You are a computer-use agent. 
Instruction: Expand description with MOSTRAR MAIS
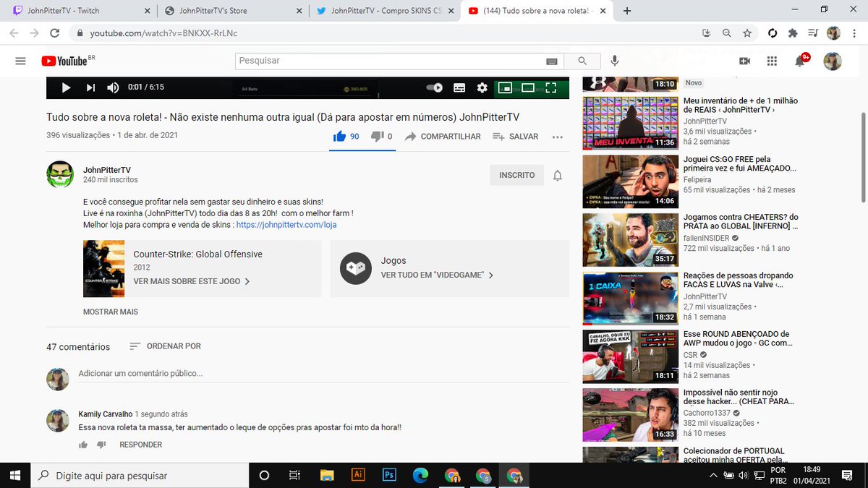coord(110,312)
